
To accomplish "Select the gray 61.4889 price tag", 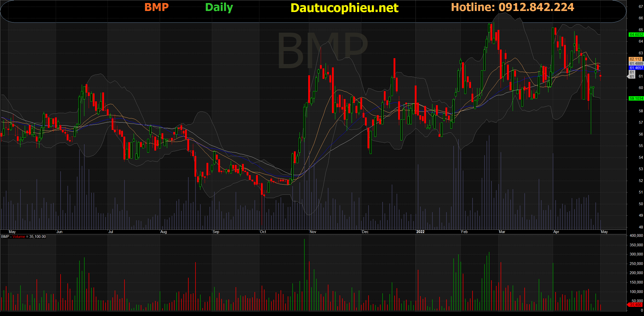I will [x=636, y=64].
